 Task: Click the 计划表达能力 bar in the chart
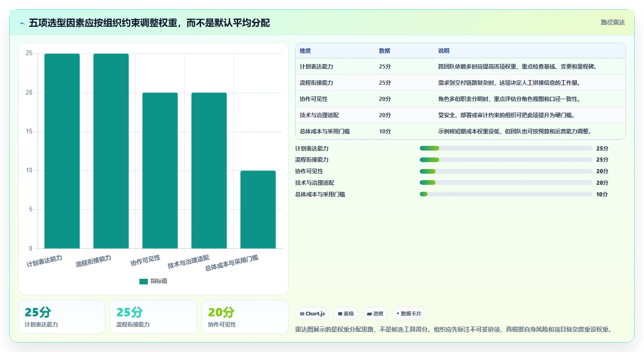62,151
